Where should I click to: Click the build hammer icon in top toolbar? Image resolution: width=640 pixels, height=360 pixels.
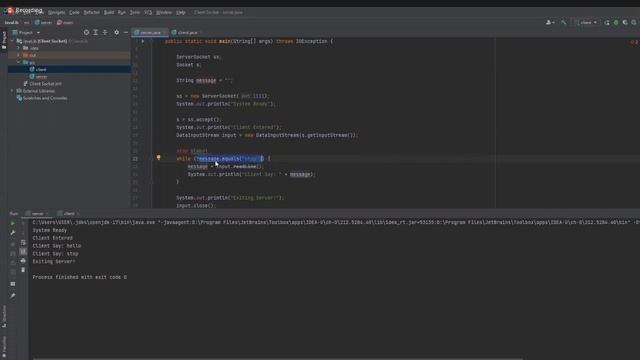564,22
